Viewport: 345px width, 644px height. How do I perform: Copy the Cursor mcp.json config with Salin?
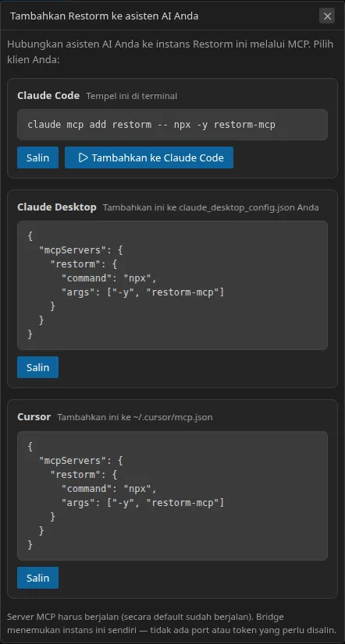coord(37,578)
